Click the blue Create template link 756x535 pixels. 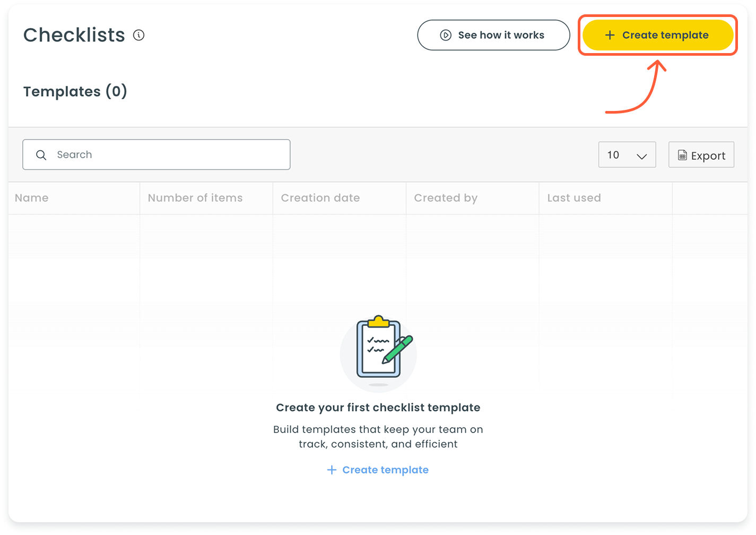[378, 470]
